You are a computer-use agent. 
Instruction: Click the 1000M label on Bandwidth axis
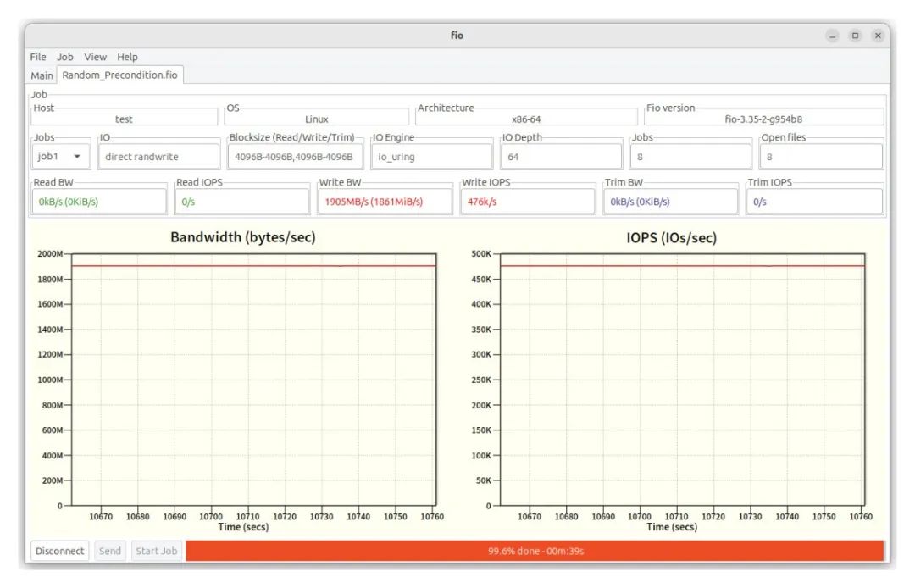click(x=50, y=380)
